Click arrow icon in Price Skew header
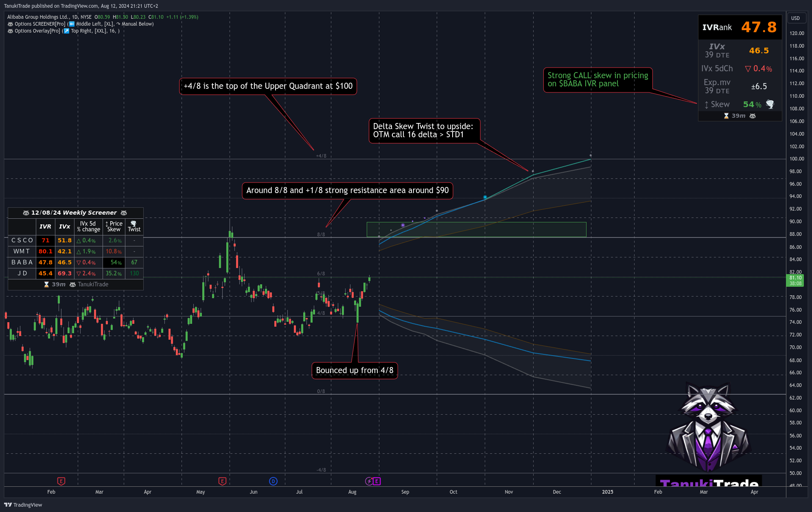 click(x=107, y=224)
